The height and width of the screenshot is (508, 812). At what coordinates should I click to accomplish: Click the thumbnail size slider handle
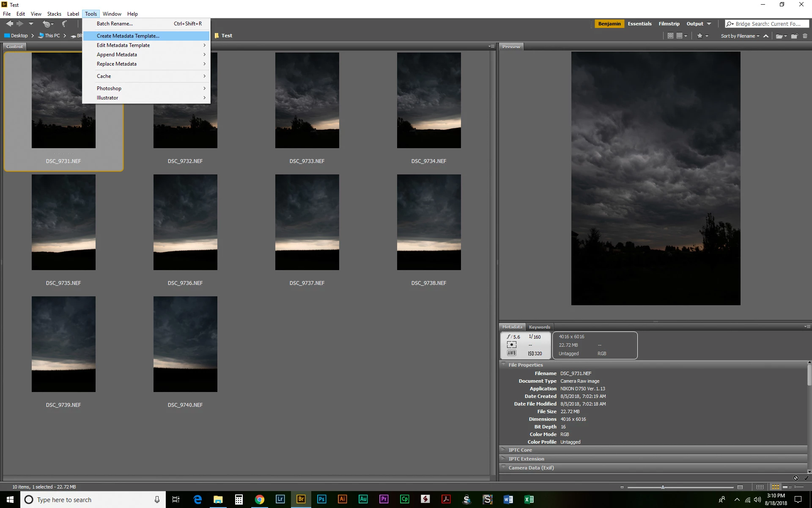663,487
